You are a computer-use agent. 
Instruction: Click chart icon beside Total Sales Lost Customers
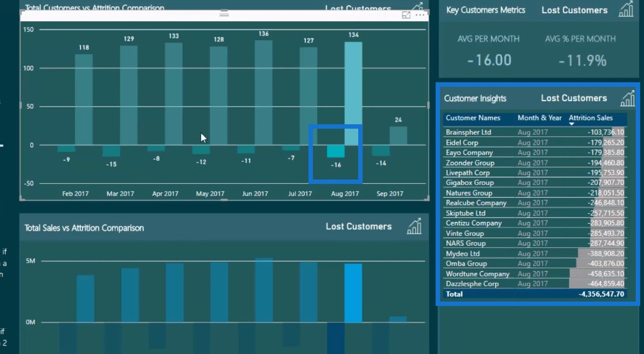[x=414, y=226]
